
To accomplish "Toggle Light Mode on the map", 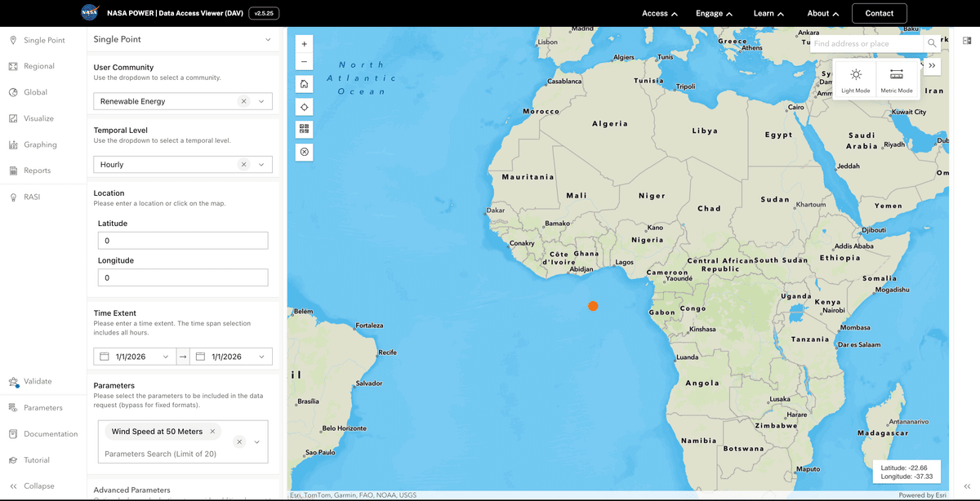I will [855, 78].
